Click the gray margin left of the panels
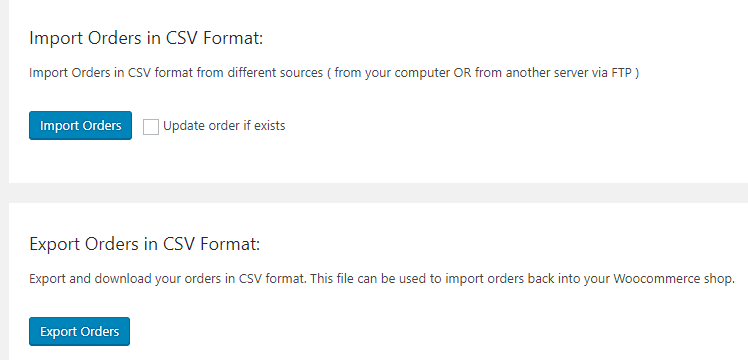This screenshot has height=360, width=748. [x=4, y=180]
